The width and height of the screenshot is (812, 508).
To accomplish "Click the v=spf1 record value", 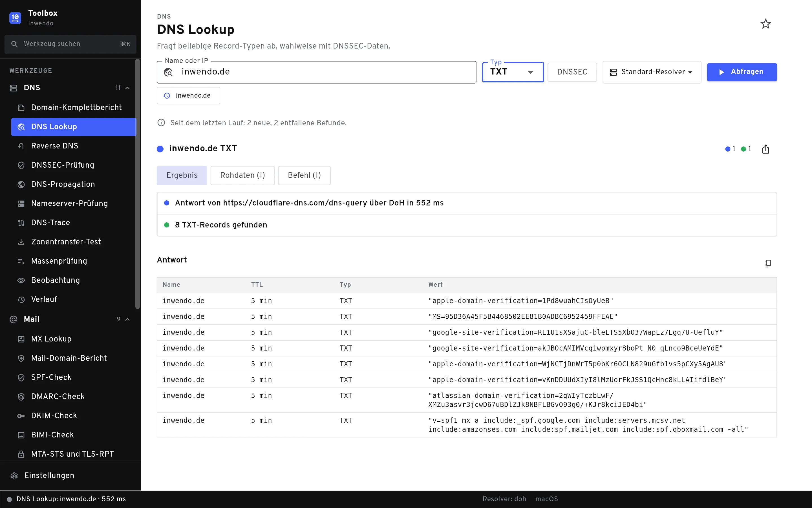I will click(588, 425).
